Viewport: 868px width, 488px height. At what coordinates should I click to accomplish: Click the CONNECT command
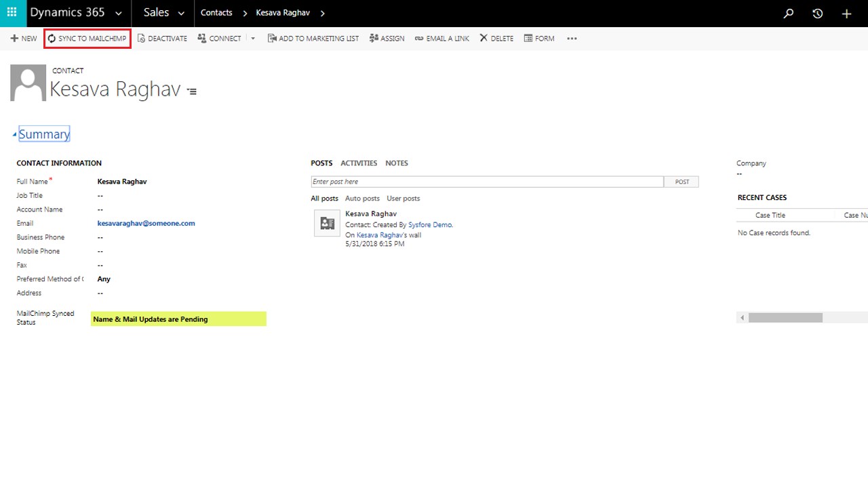click(x=219, y=39)
